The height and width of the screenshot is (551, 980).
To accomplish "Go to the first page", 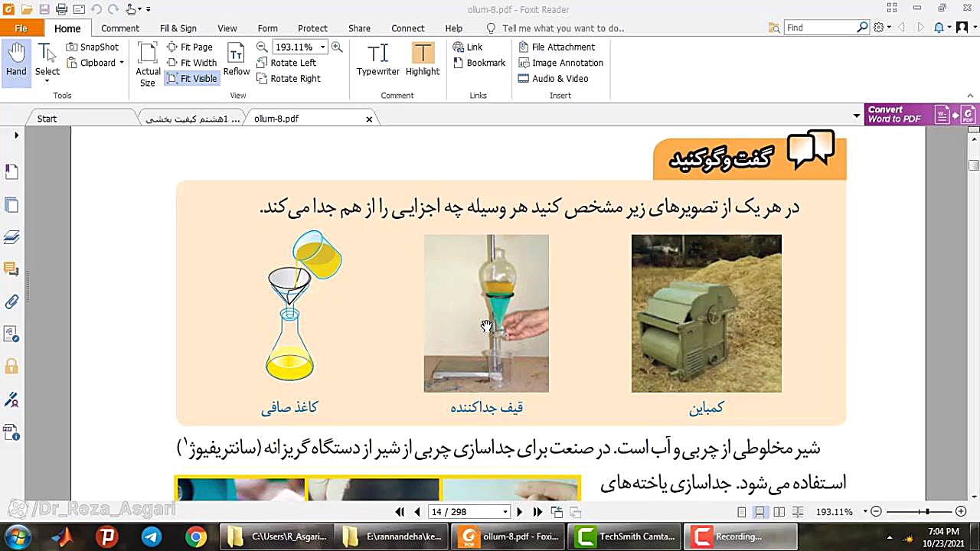I will pos(400,512).
